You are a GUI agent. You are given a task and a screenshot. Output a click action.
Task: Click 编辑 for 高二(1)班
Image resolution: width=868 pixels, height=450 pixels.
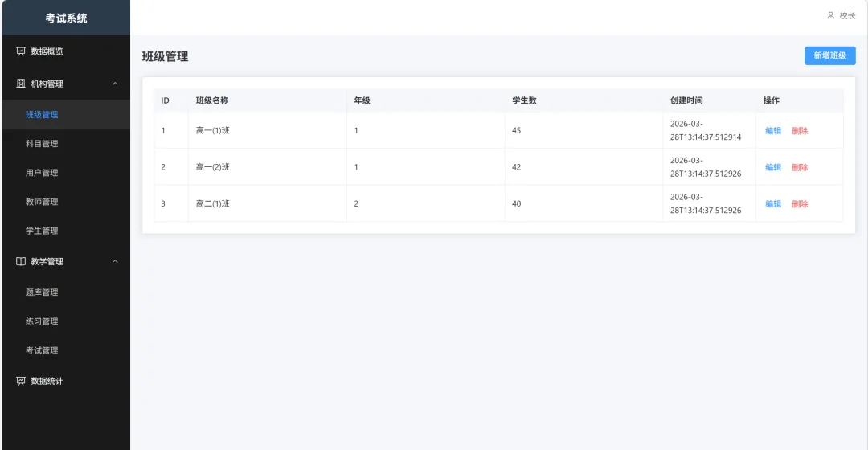coord(773,203)
